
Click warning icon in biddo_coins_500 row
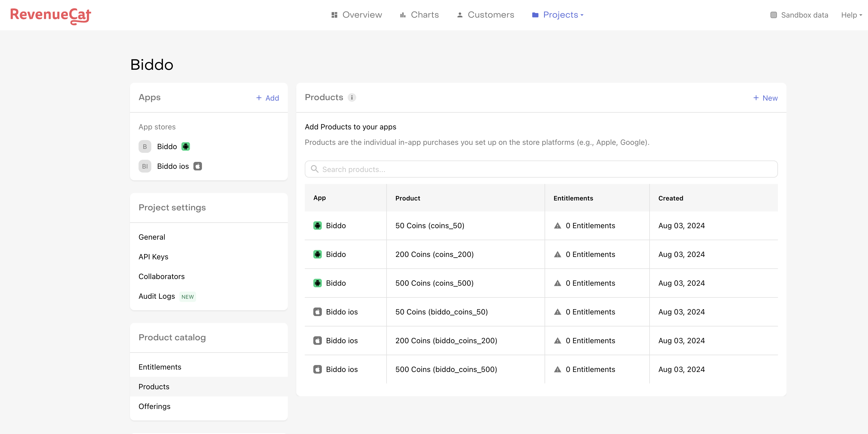558,369
